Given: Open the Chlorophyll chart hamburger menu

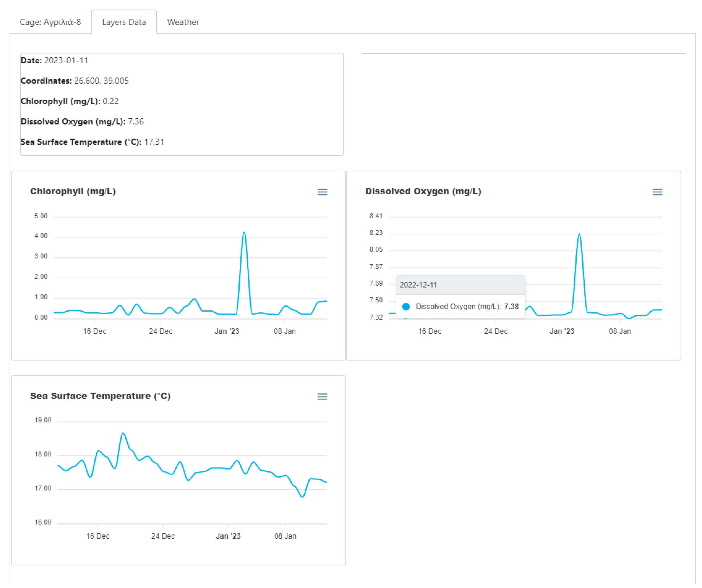Looking at the screenshot, I should (x=322, y=192).
